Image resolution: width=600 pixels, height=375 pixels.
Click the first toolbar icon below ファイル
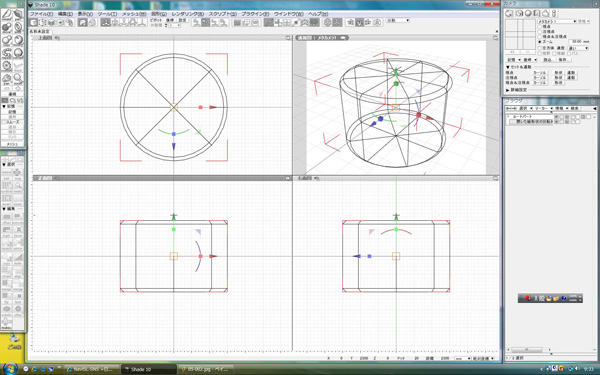34,23
